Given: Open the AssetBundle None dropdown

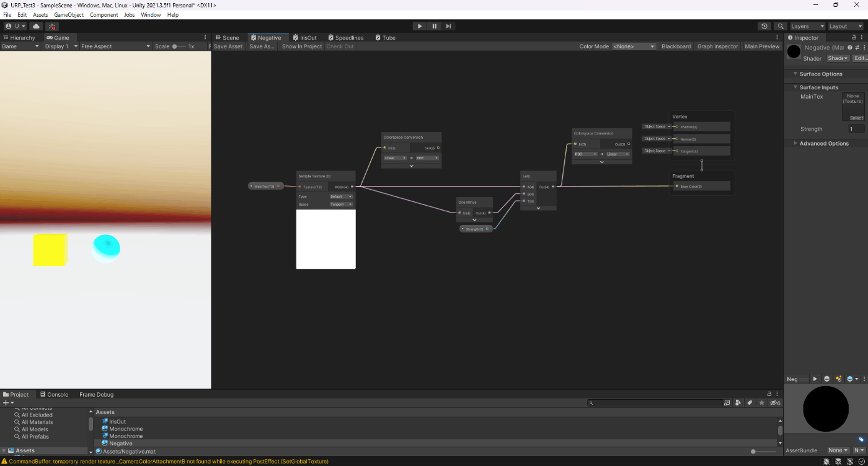Looking at the screenshot, I should pos(838,451).
